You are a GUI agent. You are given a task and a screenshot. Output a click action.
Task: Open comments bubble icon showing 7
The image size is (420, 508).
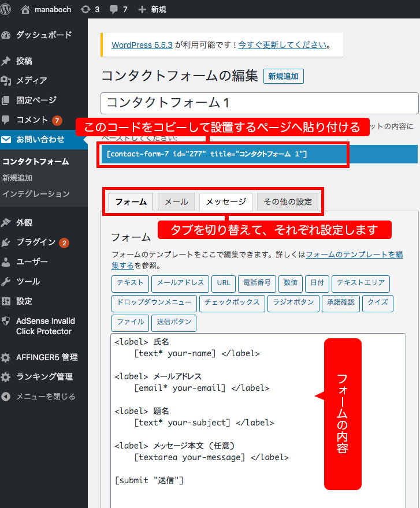pyautogui.click(x=113, y=9)
